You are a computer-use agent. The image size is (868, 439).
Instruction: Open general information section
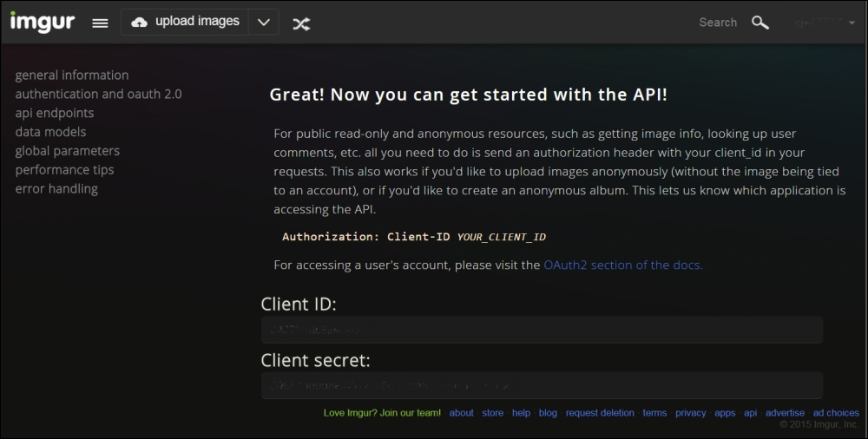click(x=72, y=75)
